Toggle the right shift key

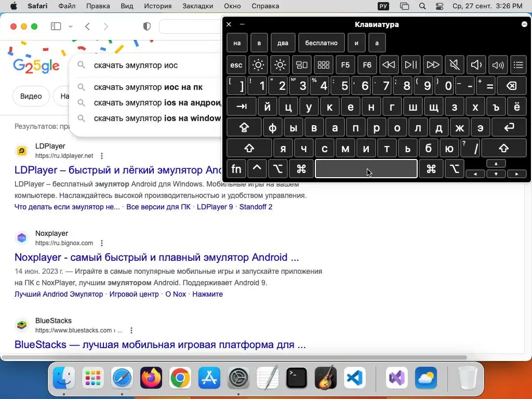click(x=504, y=148)
